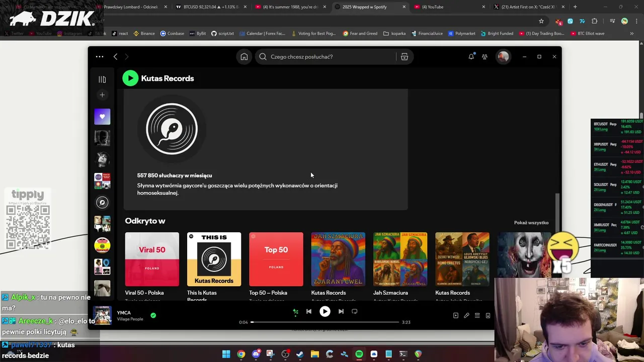Toggle the green saved checkmark for YMCA
Screen dimensions: 644x362
click(x=153, y=315)
